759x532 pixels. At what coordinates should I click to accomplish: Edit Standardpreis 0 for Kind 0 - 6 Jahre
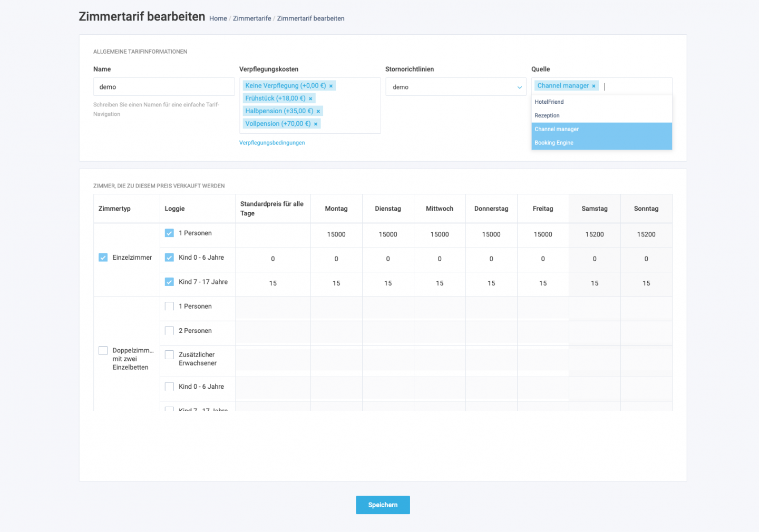click(273, 259)
